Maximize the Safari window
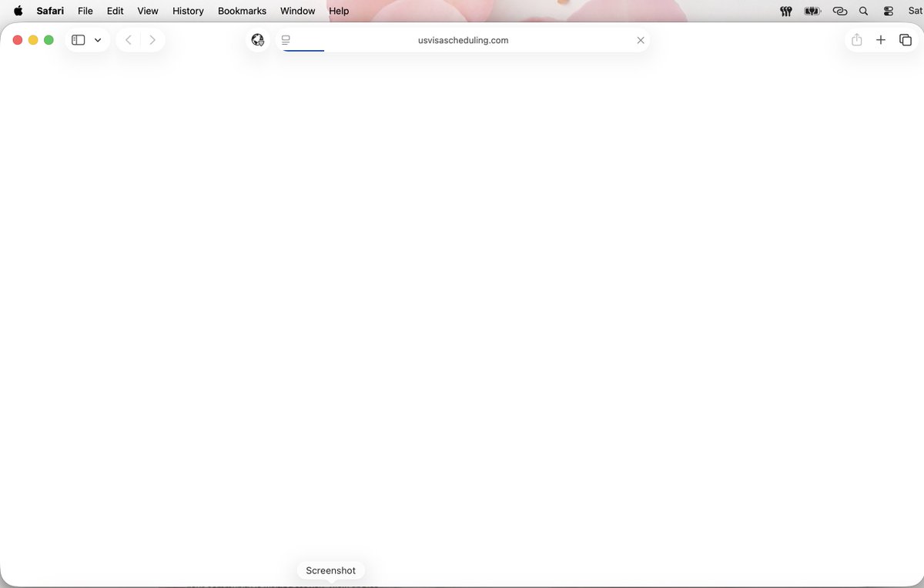This screenshot has height=588, width=924. click(49, 40)
